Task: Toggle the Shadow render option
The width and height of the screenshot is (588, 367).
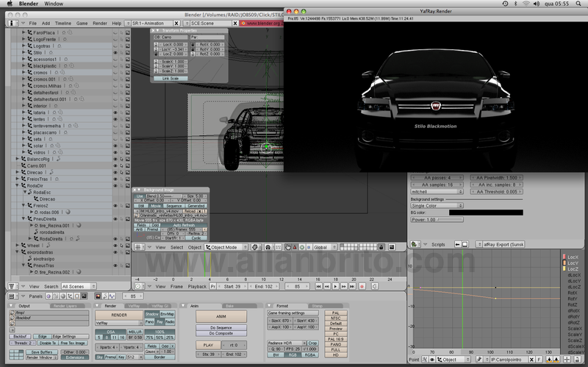Action: [152, 314]
